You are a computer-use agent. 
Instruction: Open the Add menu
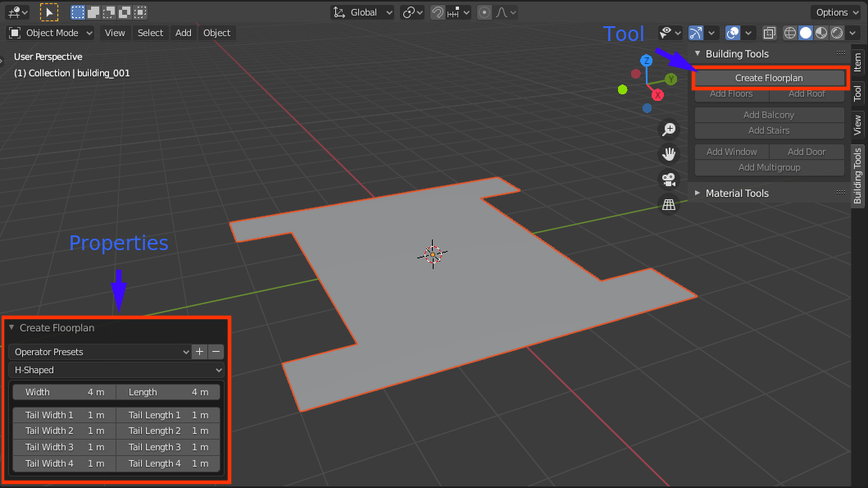click(x=184, y=33)
